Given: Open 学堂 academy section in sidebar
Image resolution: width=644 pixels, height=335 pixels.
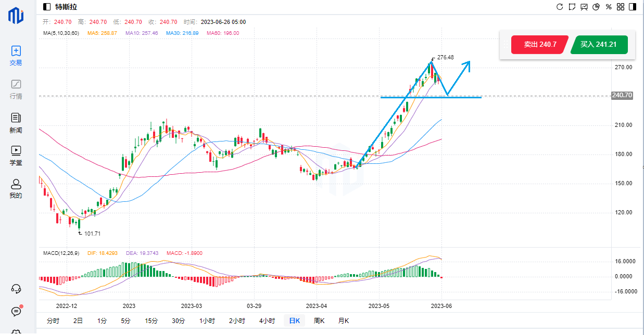Looking at the screenshot, I should (x=16, y=155).
